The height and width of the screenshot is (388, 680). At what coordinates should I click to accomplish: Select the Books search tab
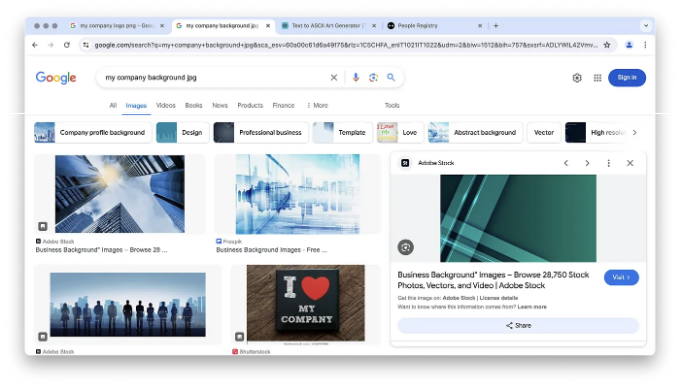(193, 105)
